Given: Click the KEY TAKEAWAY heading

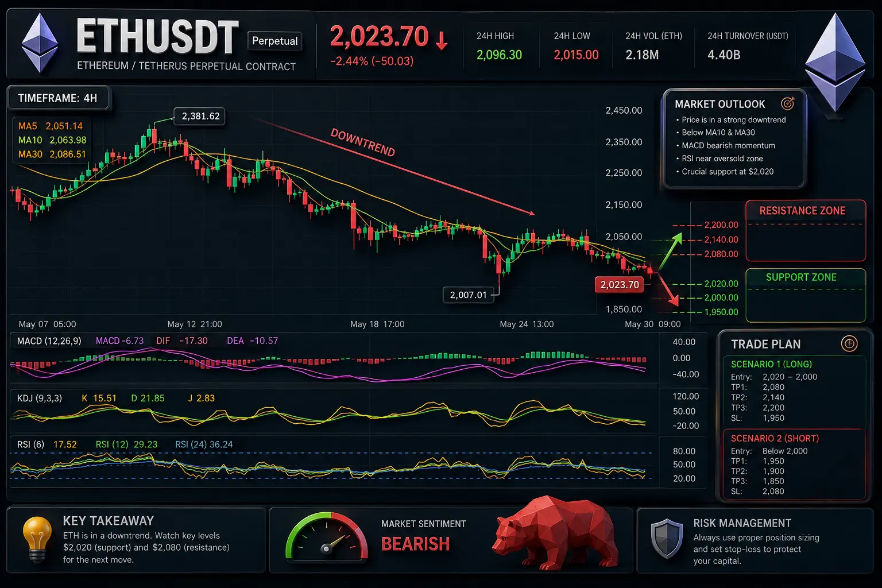Looking at the screenshot, I should coord(109,521).
